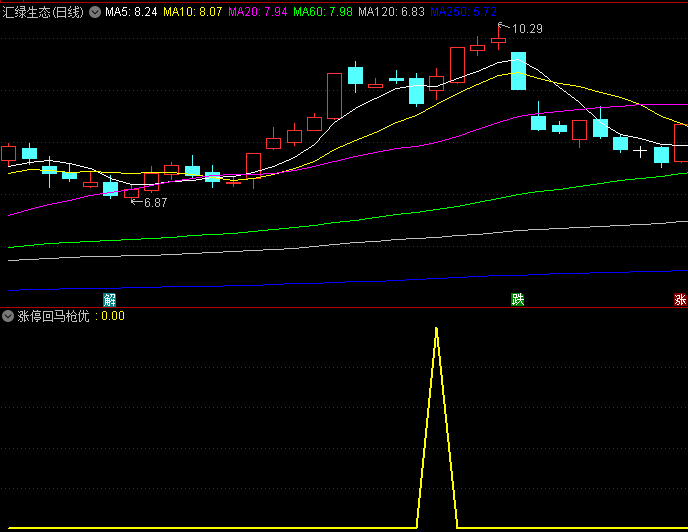Select the MA120: 6.83 label

click(391, 12)
